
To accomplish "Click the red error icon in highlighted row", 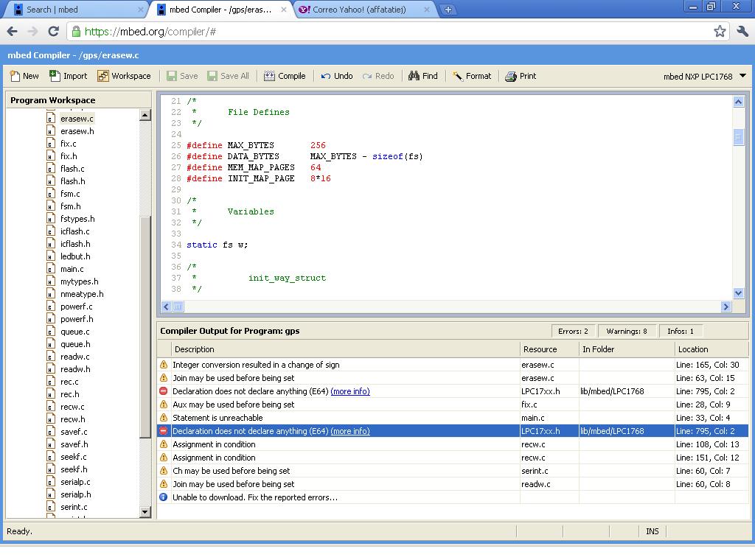I will click(164, 430).
